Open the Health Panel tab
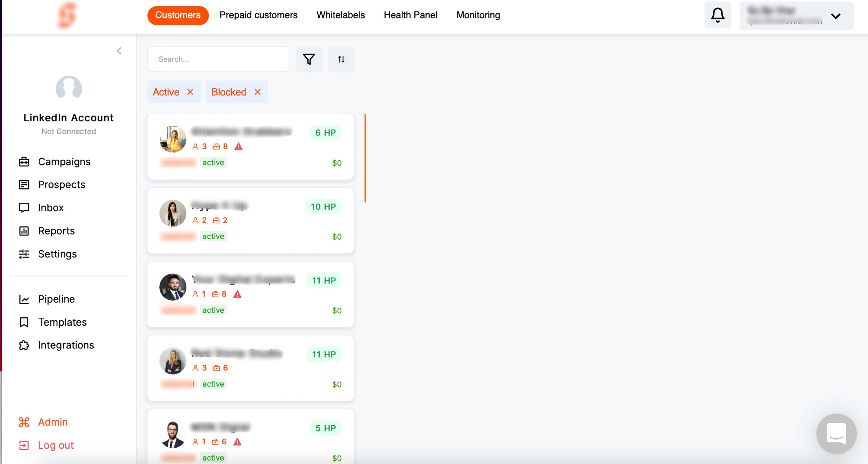 (410, 15)
